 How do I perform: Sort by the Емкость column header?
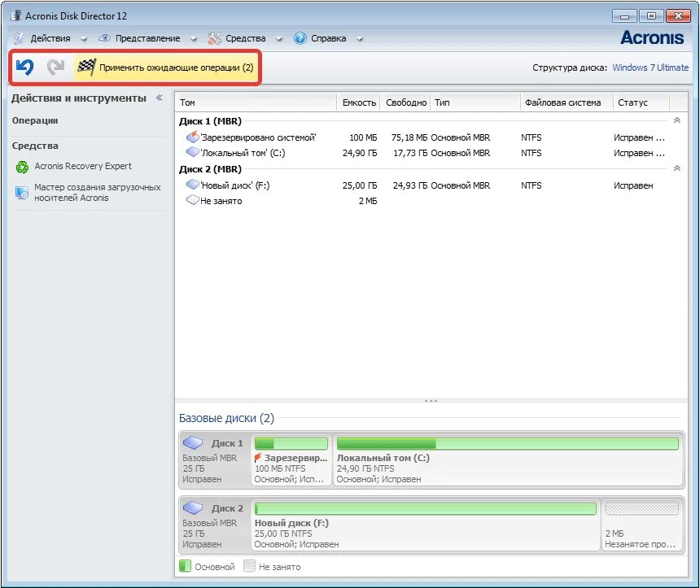358,102
